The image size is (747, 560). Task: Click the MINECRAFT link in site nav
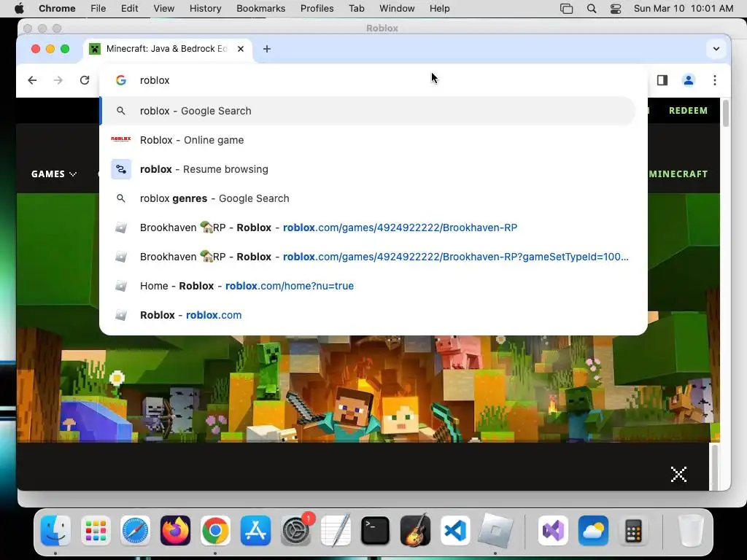pos(678,174)
